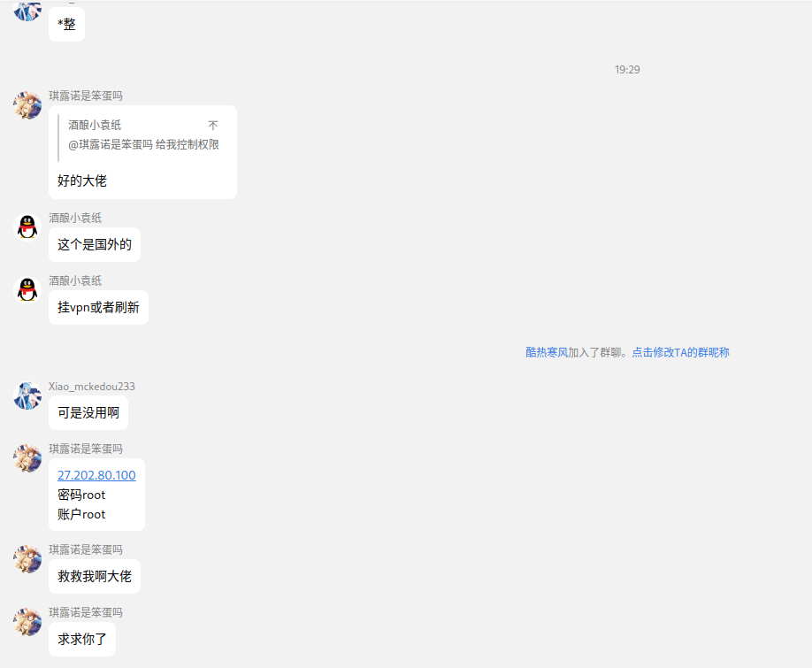Click avatar next to "救救我啊大佬" message
Image resolution: width=812 pixels, height=668 pixels.
pos(27,558)
